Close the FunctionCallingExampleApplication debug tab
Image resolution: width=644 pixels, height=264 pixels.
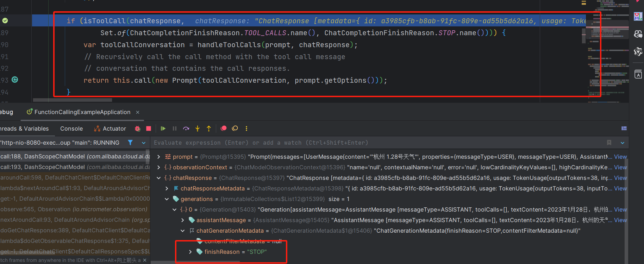click(x=138, y=112)
